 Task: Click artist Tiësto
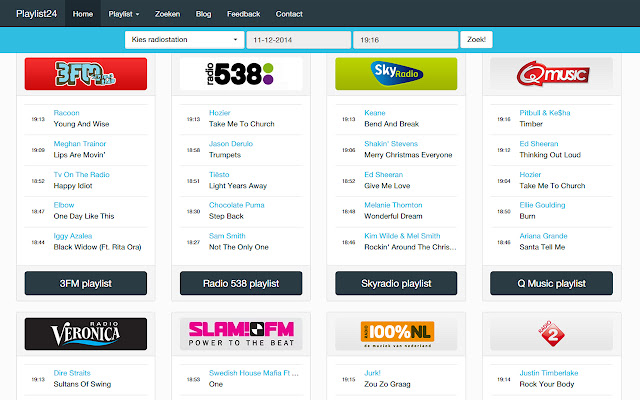pos(219,174)
